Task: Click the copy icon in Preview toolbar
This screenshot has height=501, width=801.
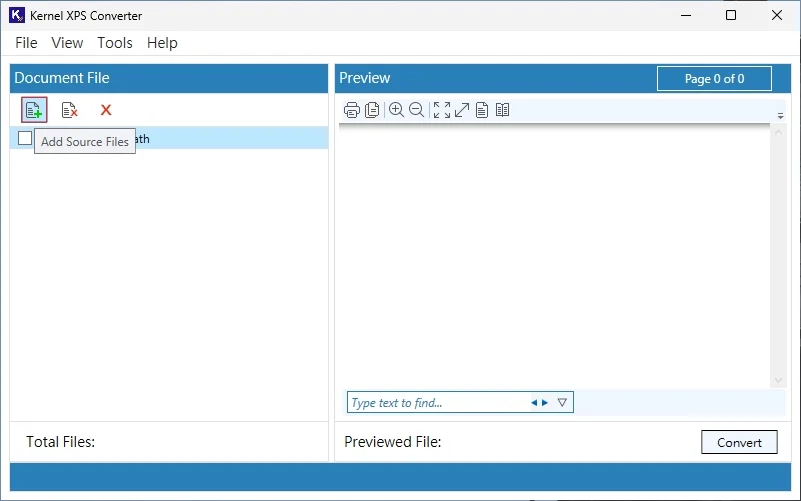Action: [x=372, y=110]
